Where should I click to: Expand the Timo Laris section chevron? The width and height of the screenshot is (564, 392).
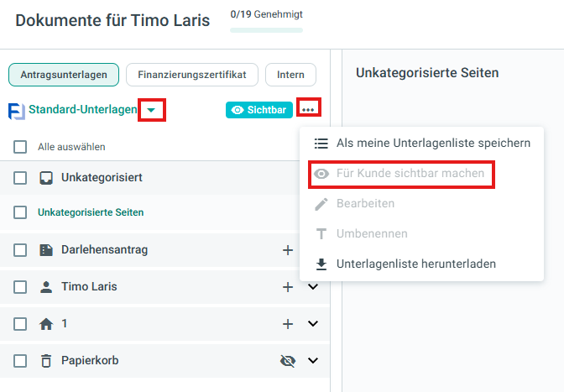313,286
